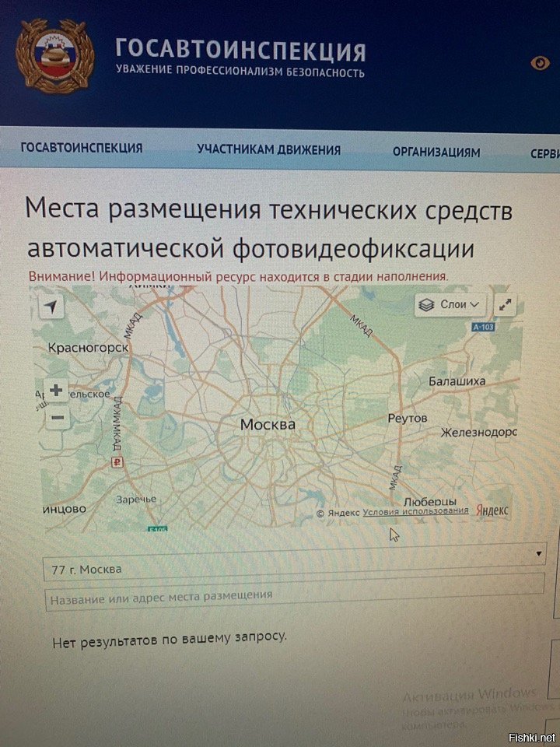Click the Яндекс logo on the map
Screen dimensions: 560x747
pos(492,510)
